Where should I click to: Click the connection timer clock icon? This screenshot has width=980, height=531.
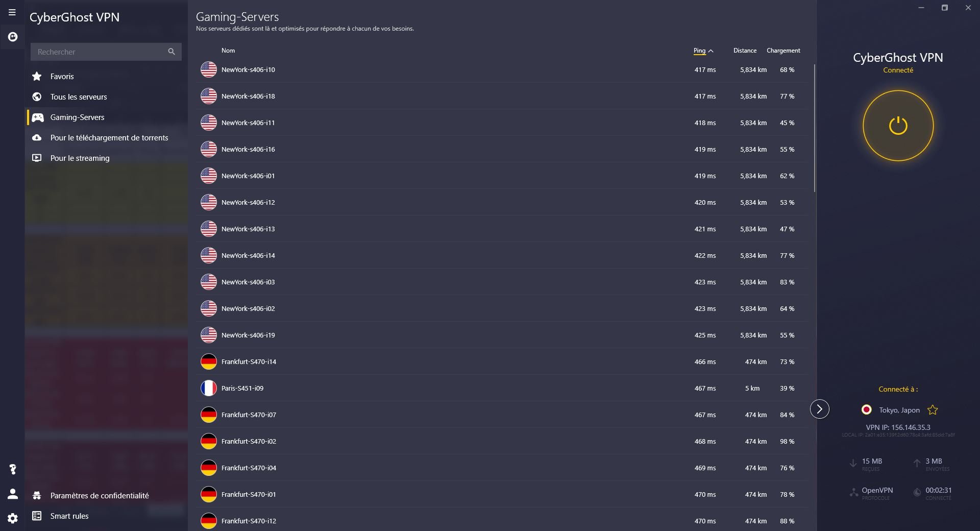click(x=917, y=493)
